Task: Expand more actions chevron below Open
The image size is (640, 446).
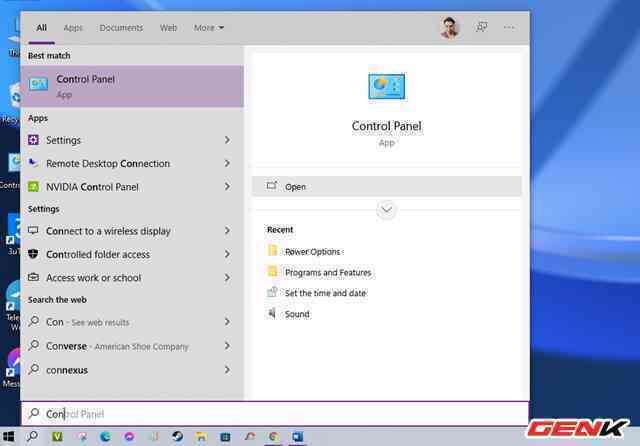Action: point(387,210)
